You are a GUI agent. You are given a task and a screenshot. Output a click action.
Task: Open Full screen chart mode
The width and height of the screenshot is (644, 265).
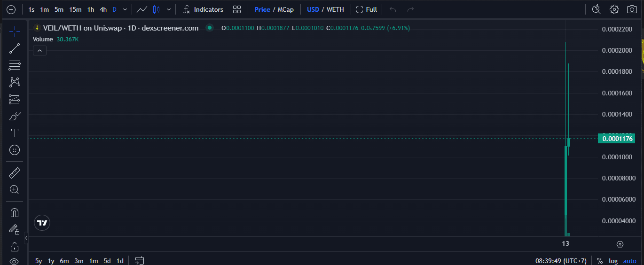point(367,9)
